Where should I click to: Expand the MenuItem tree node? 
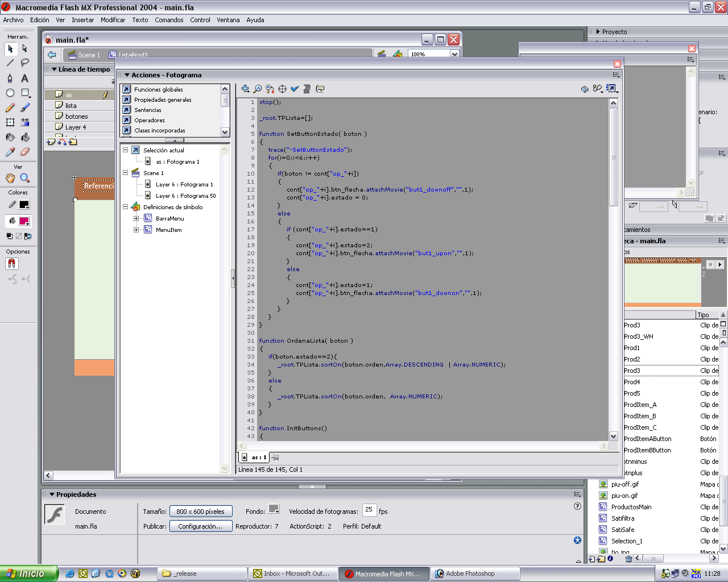(x=136, y=230)
